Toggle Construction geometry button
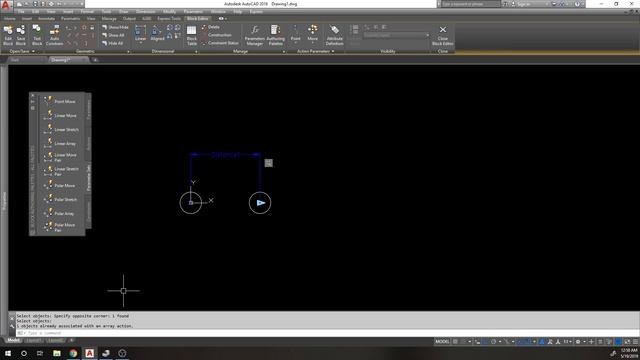The width and height of the screenshot is (640, 360). (217, 35)
